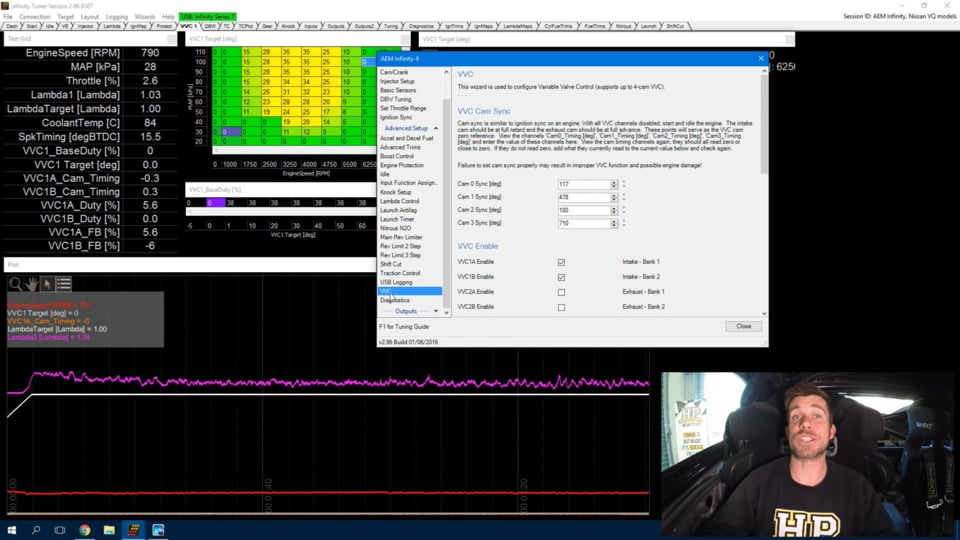The width and height of the screenshot is (960, 540).
Task: Select Cam/Crank in wizard list
Action: (394, 72)
